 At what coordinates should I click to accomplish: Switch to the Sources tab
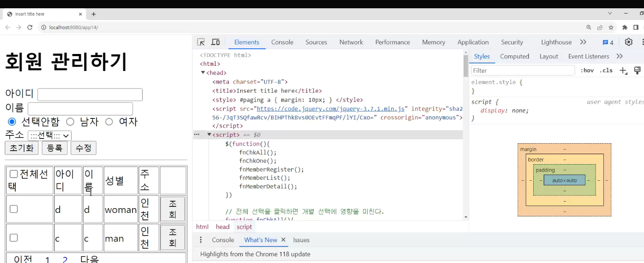click(x=316, y=42)
